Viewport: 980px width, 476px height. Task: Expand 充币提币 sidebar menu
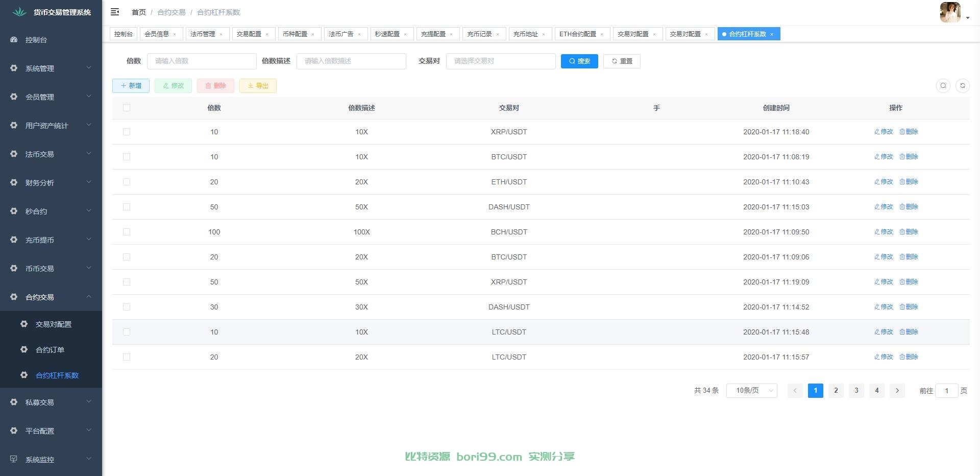pos(51,240)
